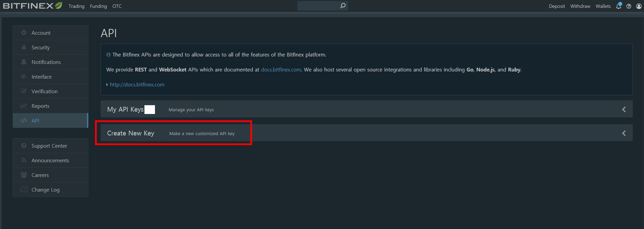
Task: Click the Deposit link
Action: tap(557, 6)
